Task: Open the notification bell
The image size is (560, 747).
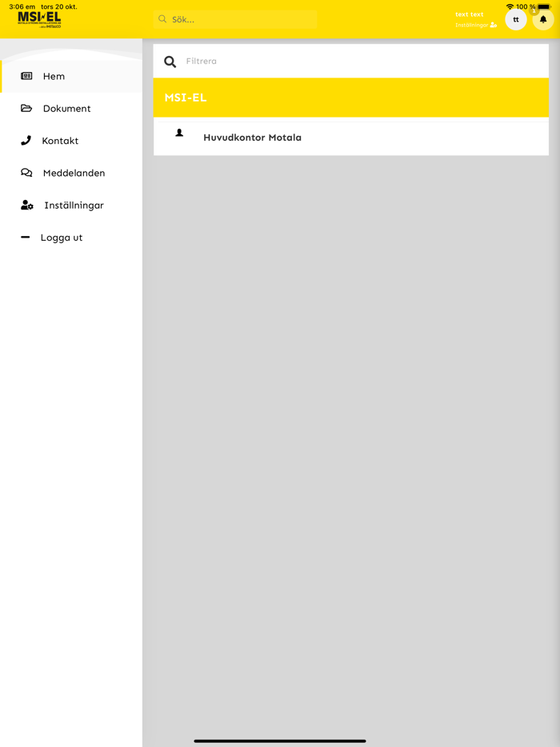Action: tap(543, 19)
